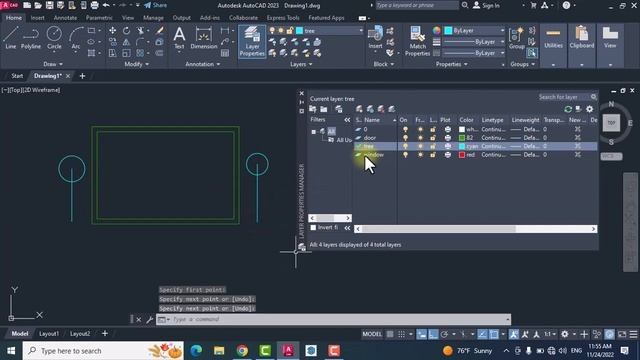The width and height of the screenshot is (640, 360).
Task: Refresh the layer list
Action: click(x=568, y=109)
